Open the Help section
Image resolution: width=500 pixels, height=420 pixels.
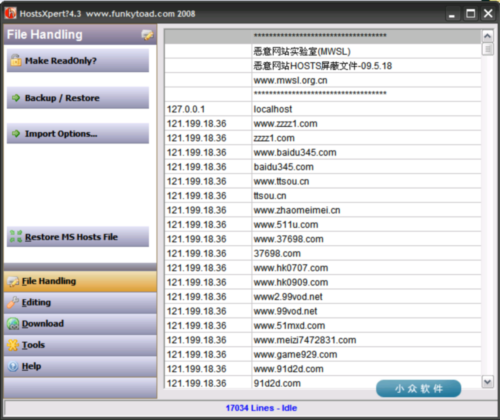[x=80, y=366]
